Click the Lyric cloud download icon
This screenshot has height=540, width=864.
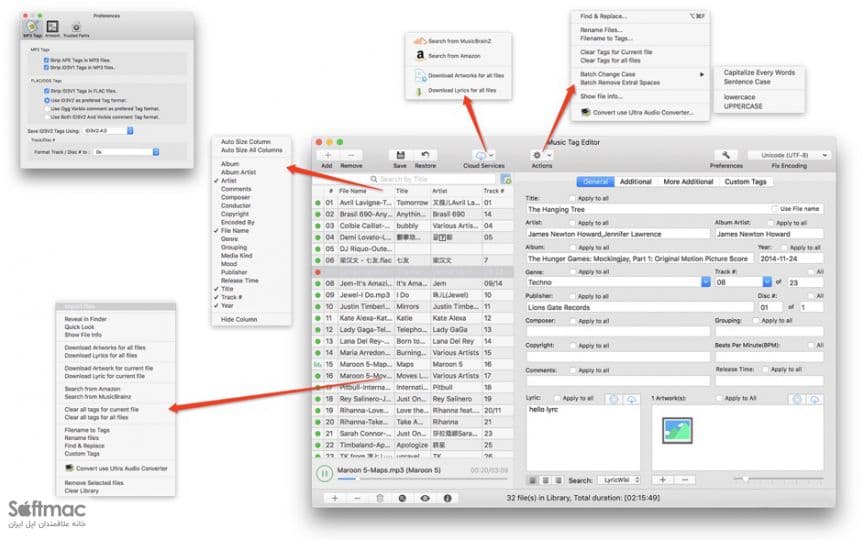[631, 399]
